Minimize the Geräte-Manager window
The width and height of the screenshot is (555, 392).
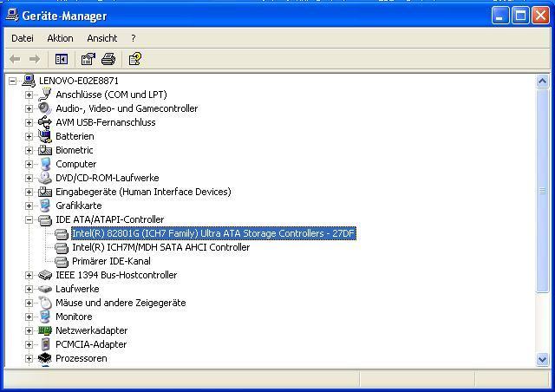(x=499, y=16)
